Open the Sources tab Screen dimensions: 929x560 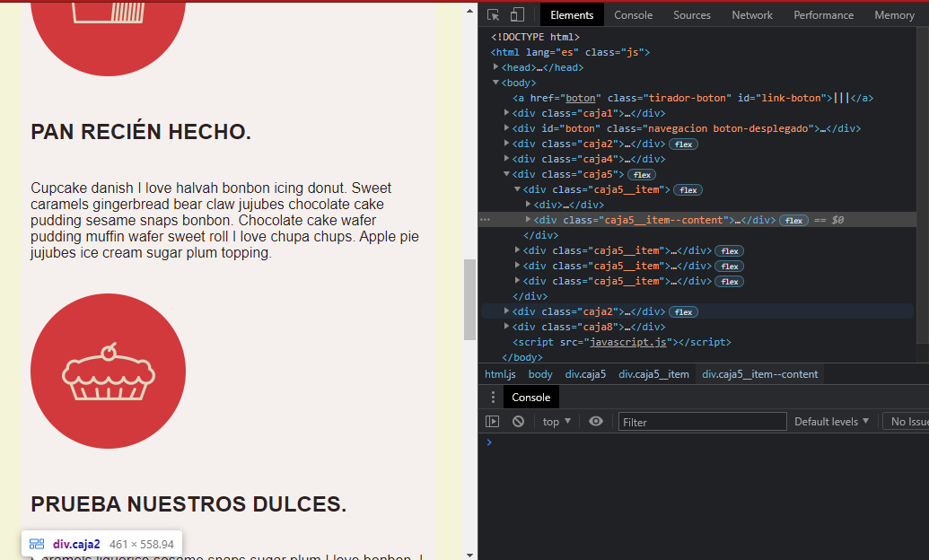pyautogui.click(x=692, y=15)
